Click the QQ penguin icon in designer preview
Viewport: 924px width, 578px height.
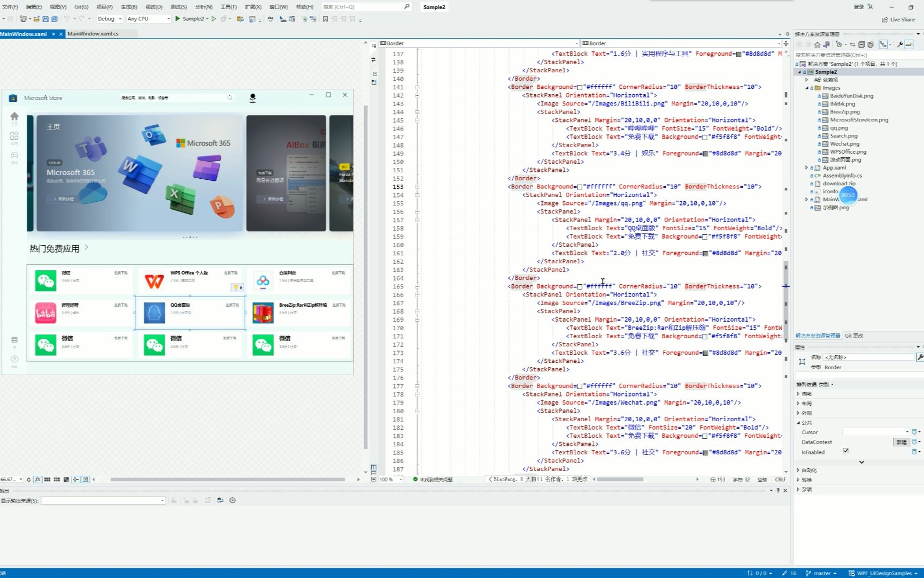click(155, 313)
